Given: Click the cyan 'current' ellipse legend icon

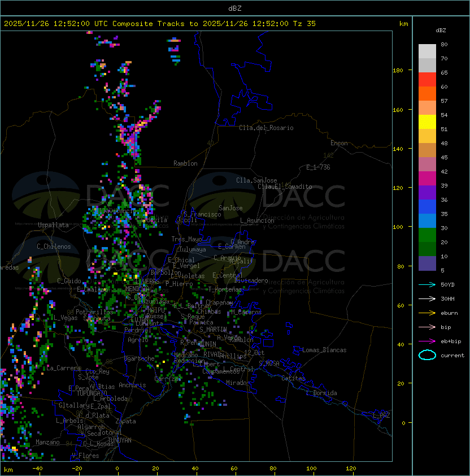Looking at the screenshot, I should pyautogui.click(x=427, y=355).
